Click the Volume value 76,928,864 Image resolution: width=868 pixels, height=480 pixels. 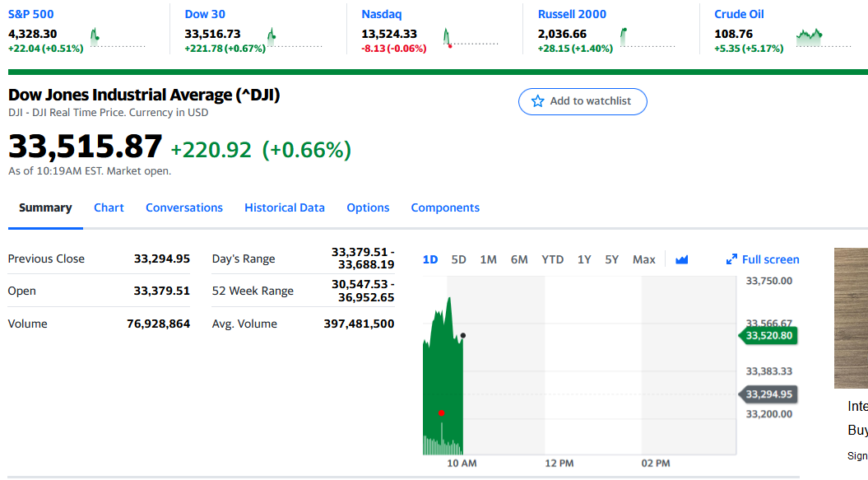(158, 324)
